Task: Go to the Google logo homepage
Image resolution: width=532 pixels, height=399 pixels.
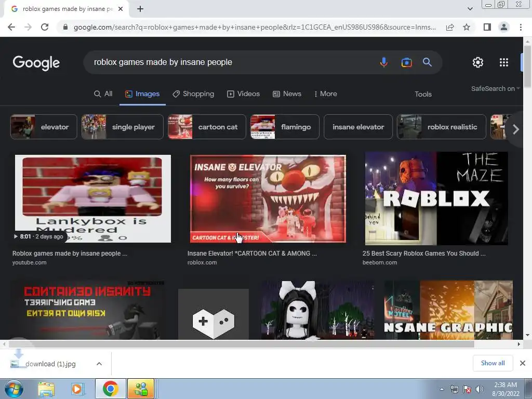Action: tap(36, 63)
